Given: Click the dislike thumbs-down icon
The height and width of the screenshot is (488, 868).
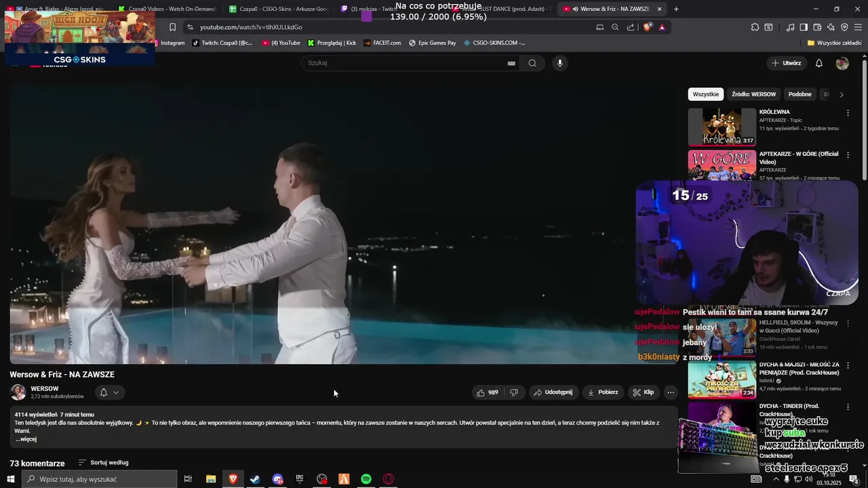Looking at the screenshot, I should coord(514,392).
